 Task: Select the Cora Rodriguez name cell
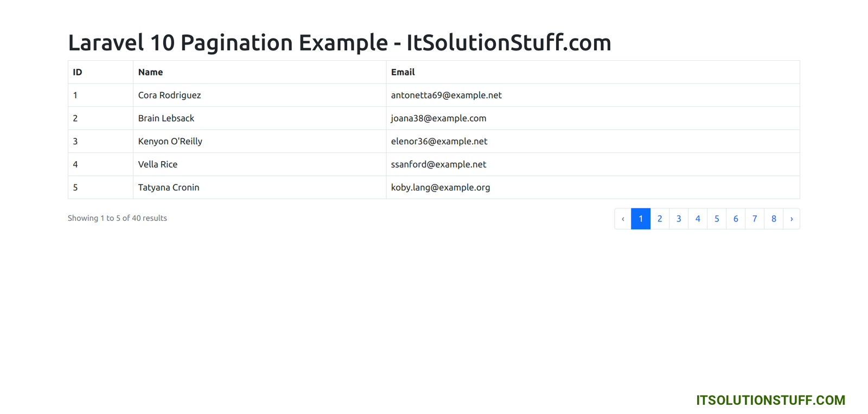[x=169, y=95]
